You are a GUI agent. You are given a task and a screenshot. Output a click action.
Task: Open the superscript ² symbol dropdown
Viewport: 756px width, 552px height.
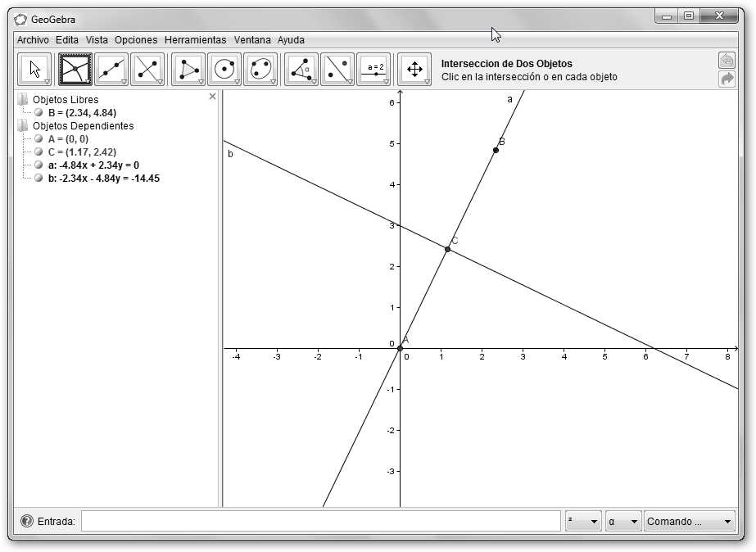click(583, 521)
